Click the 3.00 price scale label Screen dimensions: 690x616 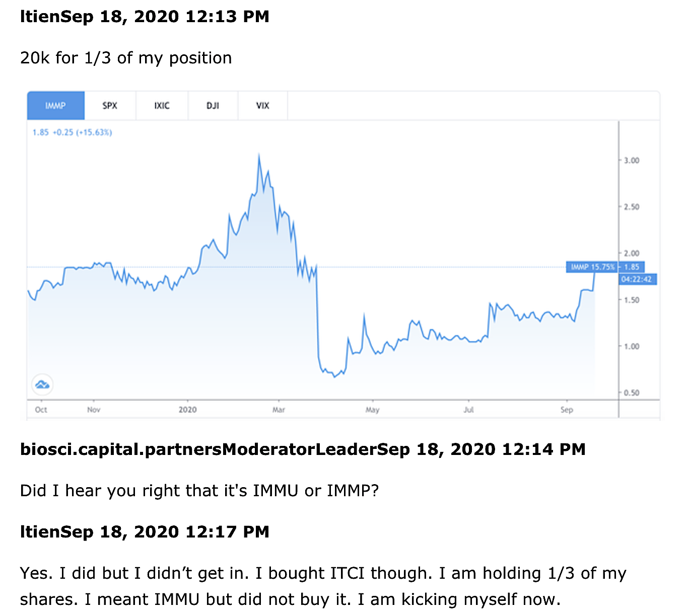click(632, 161)
